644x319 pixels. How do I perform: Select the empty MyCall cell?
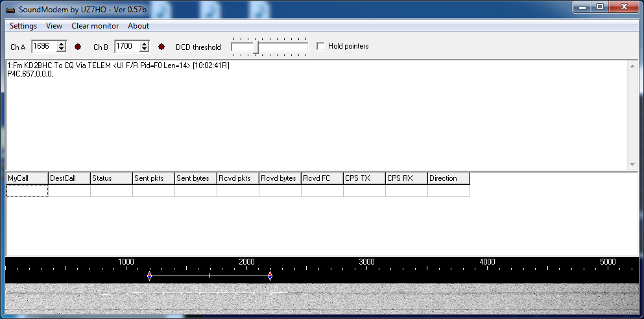[x=27, y=191]
